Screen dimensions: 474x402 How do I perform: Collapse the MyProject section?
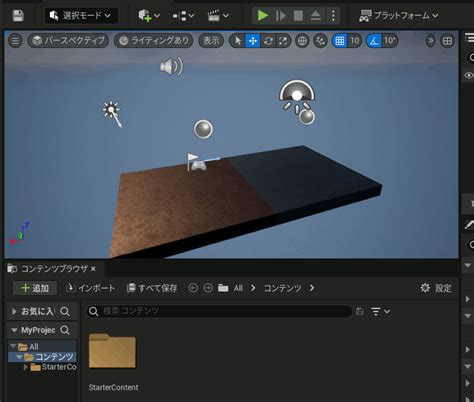pyautogui.click(x=14, y=330)
